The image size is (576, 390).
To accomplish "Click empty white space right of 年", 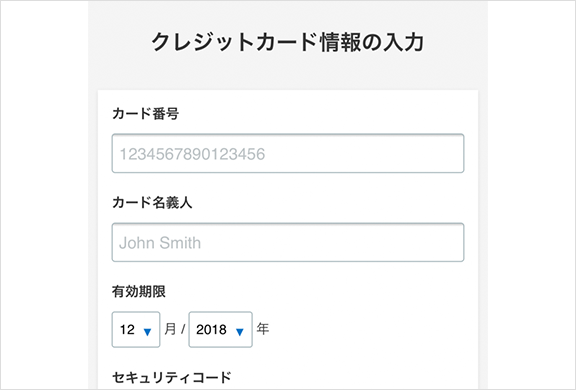I will 367,329.
